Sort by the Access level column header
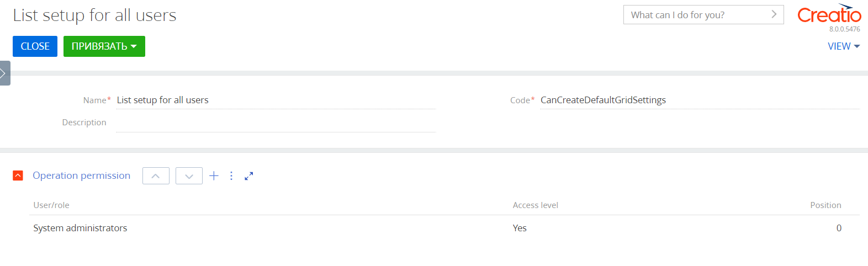868x266 pixels. (x=535, y=205)
